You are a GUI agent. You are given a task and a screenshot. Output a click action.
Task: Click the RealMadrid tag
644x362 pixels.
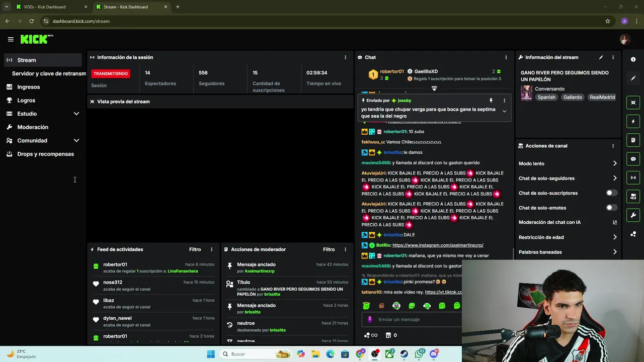[x=602, y=98]
